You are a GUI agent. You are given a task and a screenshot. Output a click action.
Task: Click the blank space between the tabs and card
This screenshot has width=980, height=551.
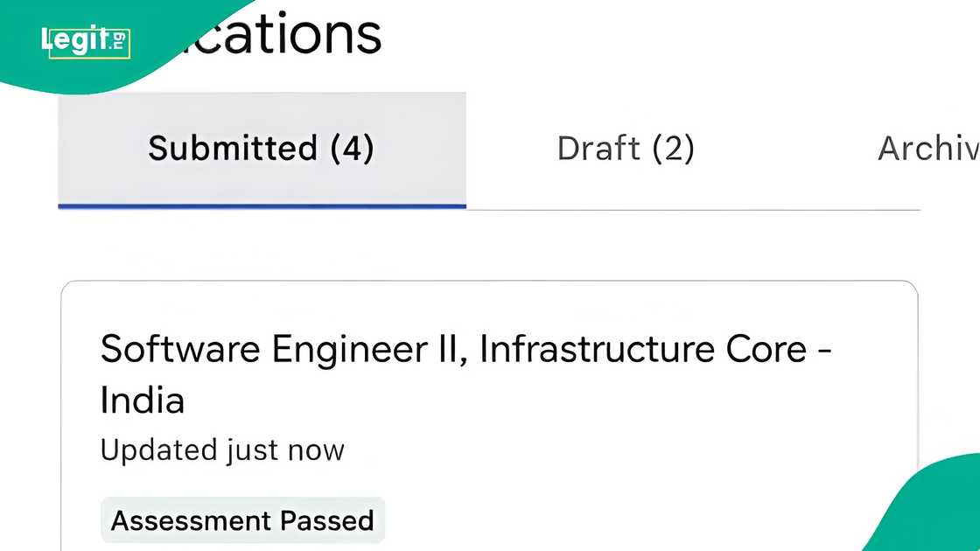[x=488, y=247]
